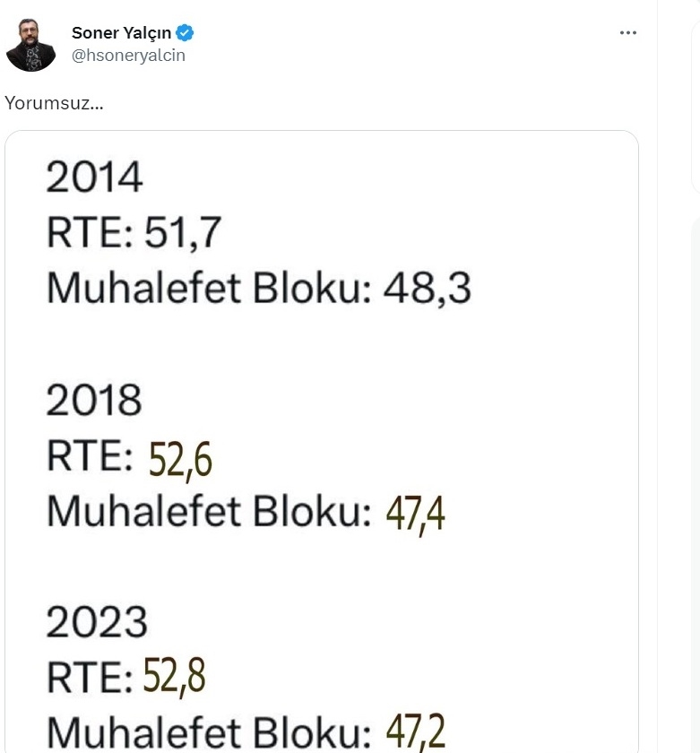Click the 47,2 percentage value
Viewport: 700px width, 753px height.
click(x=415, y=731)
